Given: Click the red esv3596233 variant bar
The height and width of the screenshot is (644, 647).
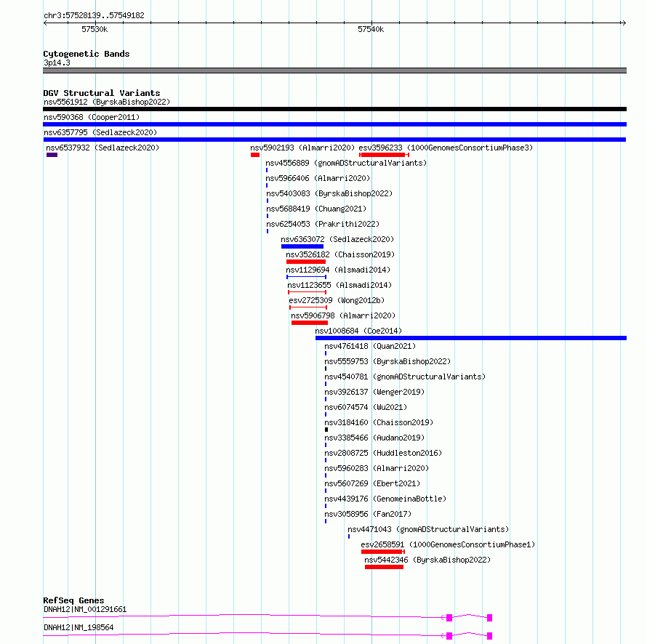Looking at the screenshot, I should click(384, 155).
